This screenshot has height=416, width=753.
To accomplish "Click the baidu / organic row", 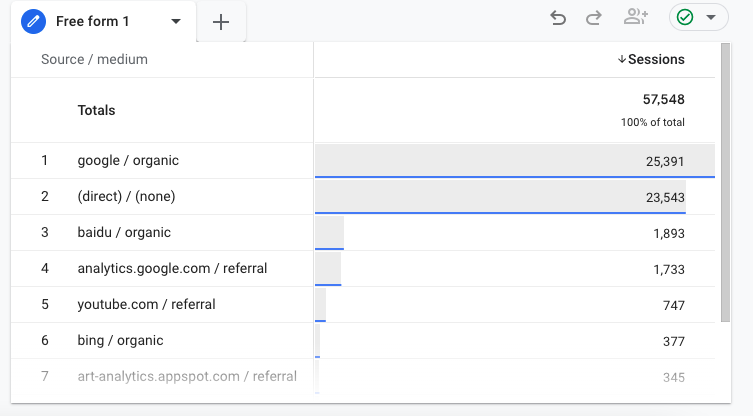I will (x=363, y=232).
